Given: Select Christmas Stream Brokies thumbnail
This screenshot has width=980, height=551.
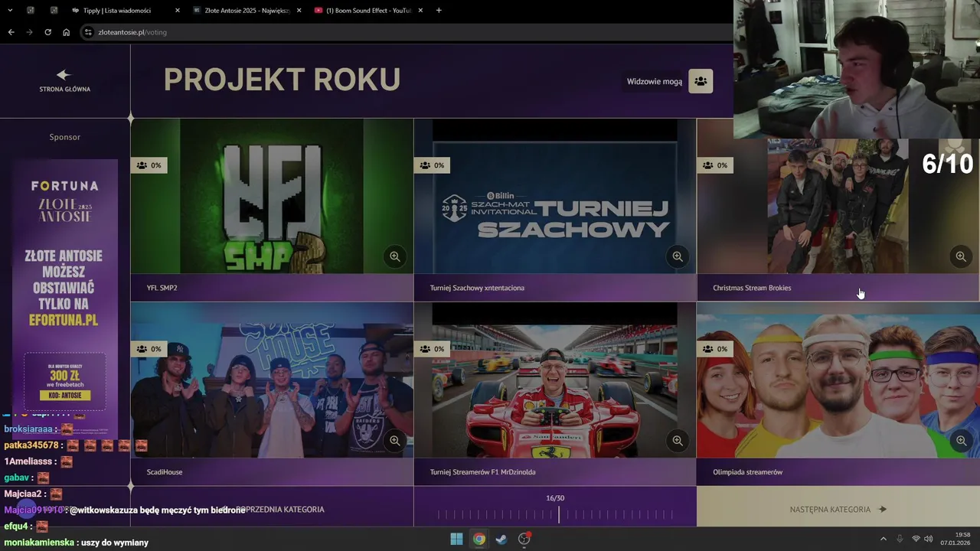Looking at the screenshot, I should 838,207.
